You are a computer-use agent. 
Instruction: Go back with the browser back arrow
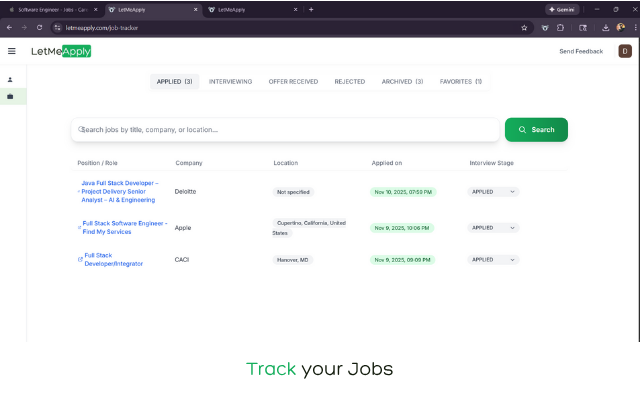(9, 27)
